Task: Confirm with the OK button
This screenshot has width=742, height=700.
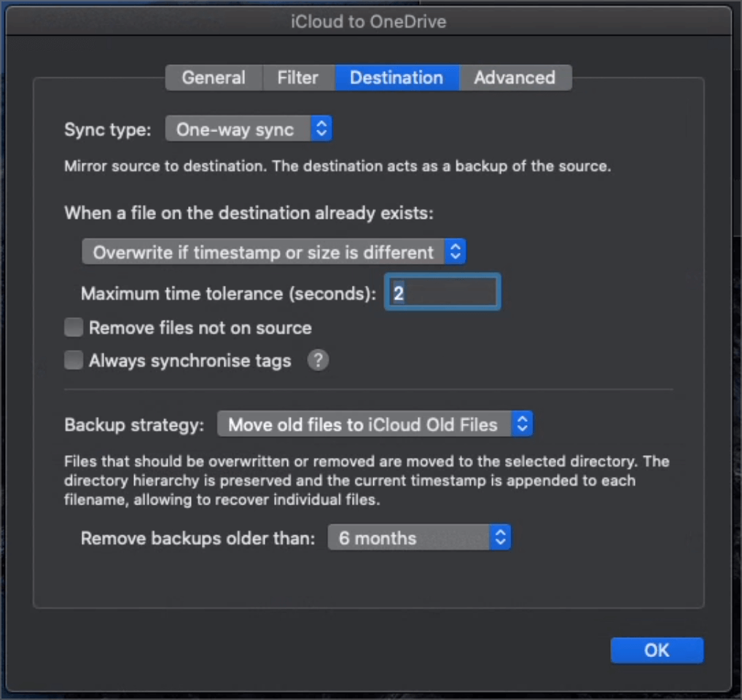Action: [657, 650]
